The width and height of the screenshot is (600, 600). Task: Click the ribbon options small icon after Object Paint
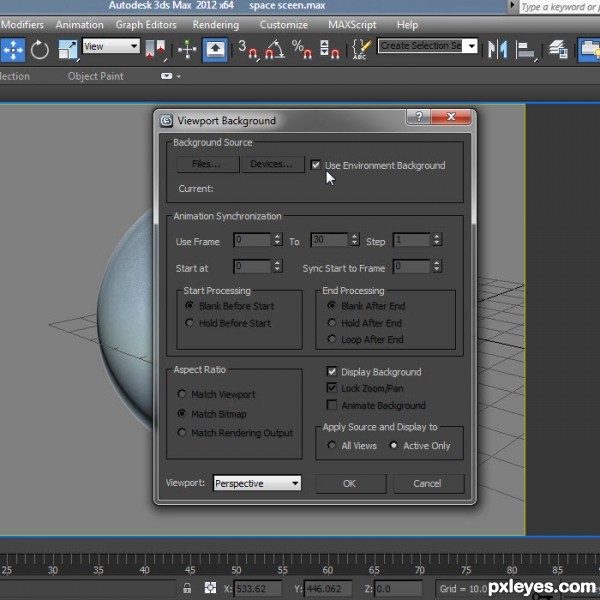[166, 76]
